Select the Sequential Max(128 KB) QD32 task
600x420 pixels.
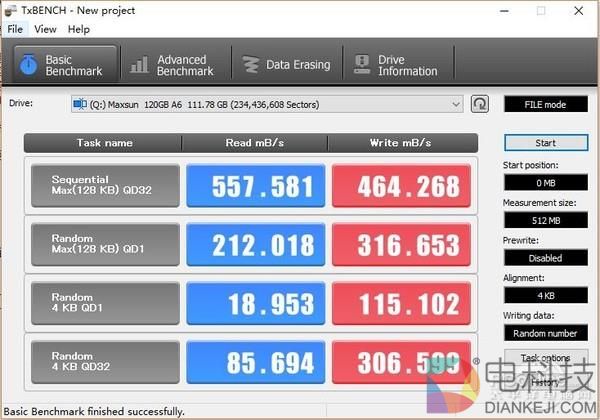click(x=105, y=185)
